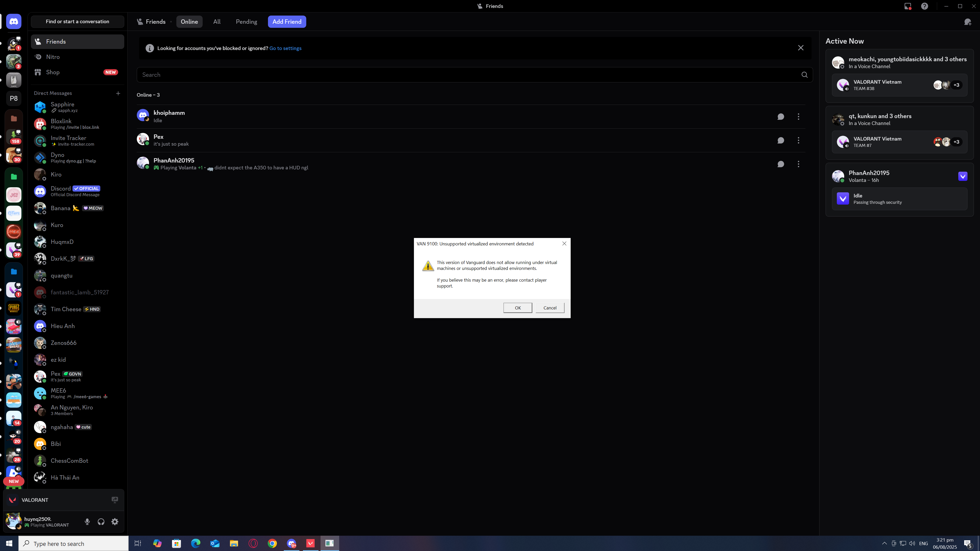The image size is (980, 551).
Task: Open the New Group DM icon at top right
Action: pos(968,22)
